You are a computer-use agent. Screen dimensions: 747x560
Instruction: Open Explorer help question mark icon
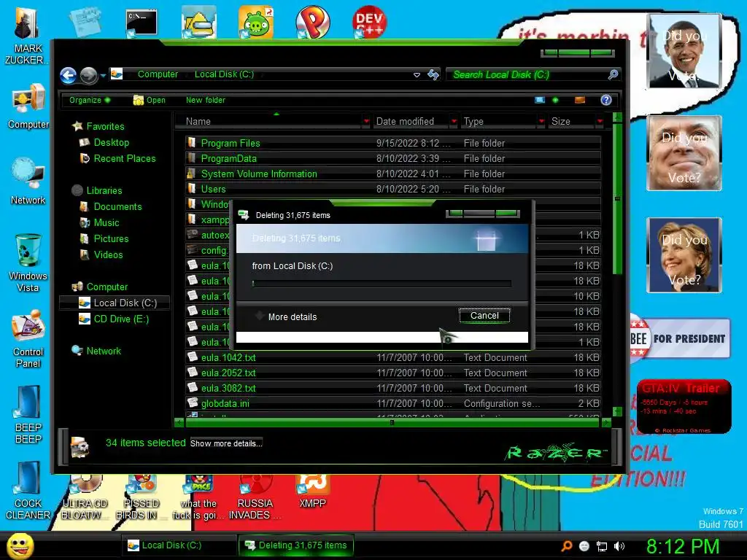point(606,99)
